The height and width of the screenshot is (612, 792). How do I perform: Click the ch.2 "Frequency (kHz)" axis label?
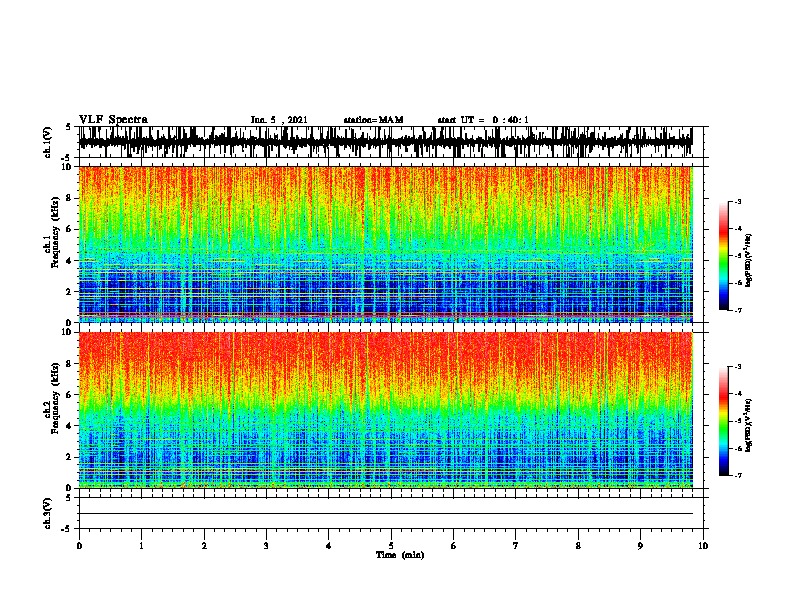55,398
